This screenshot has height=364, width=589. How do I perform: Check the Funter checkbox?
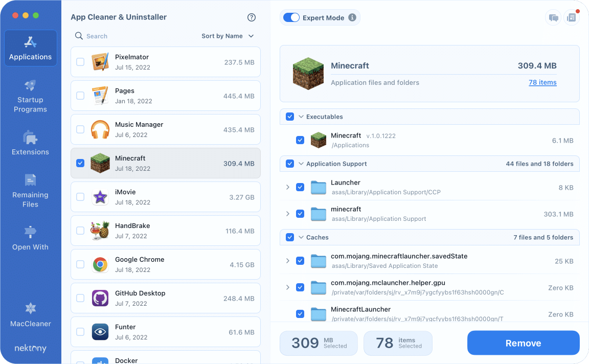point(80,332)
